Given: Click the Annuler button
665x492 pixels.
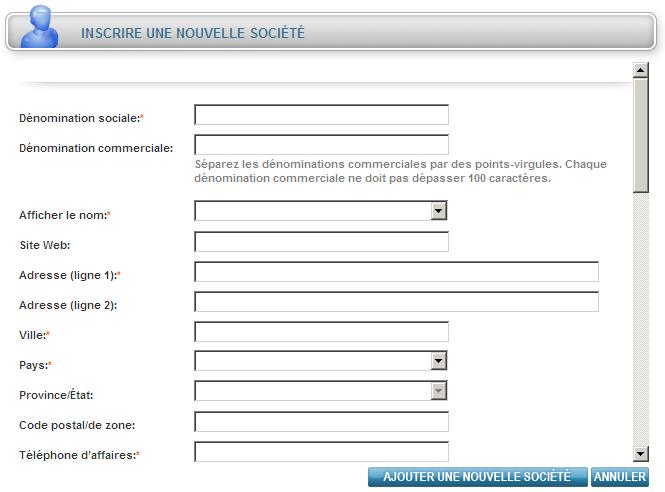Looking at the screenshot, I should coord(620,477).
